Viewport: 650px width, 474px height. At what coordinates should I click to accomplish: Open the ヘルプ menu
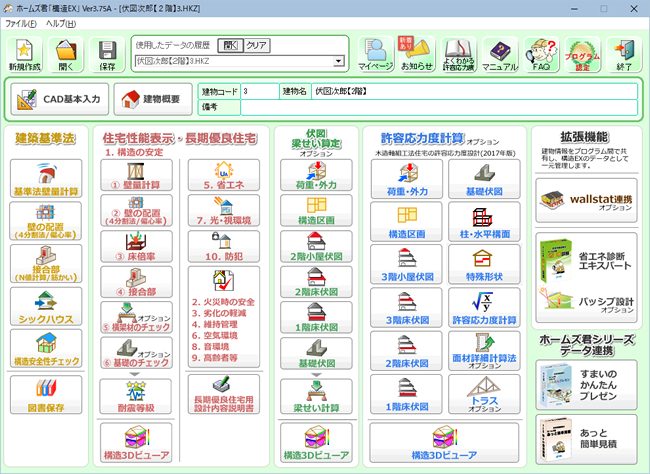(61, 24)
